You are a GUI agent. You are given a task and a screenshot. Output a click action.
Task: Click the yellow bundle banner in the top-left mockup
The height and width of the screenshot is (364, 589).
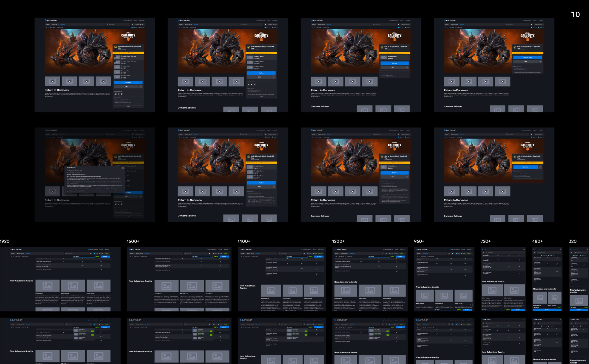click(129, 53)
